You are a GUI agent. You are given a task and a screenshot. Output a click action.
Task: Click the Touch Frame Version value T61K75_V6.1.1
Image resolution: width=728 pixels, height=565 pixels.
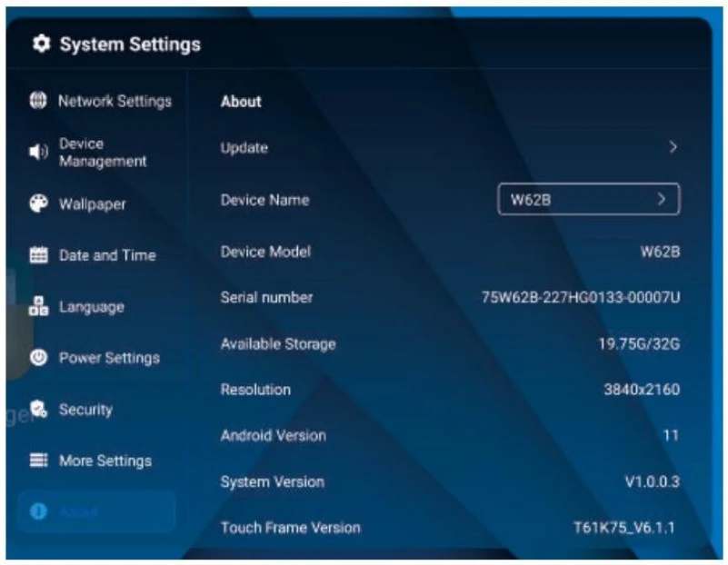tap(624, 528)
